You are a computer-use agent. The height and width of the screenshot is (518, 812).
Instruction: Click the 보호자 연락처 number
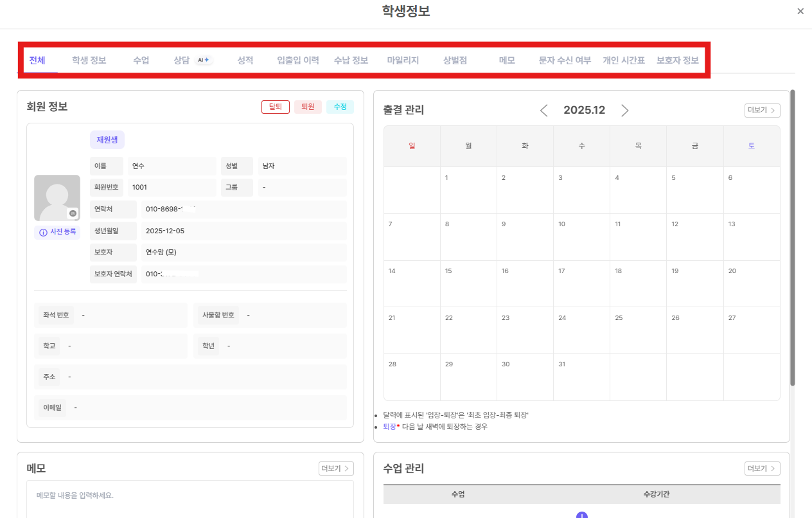coord(244,274)
